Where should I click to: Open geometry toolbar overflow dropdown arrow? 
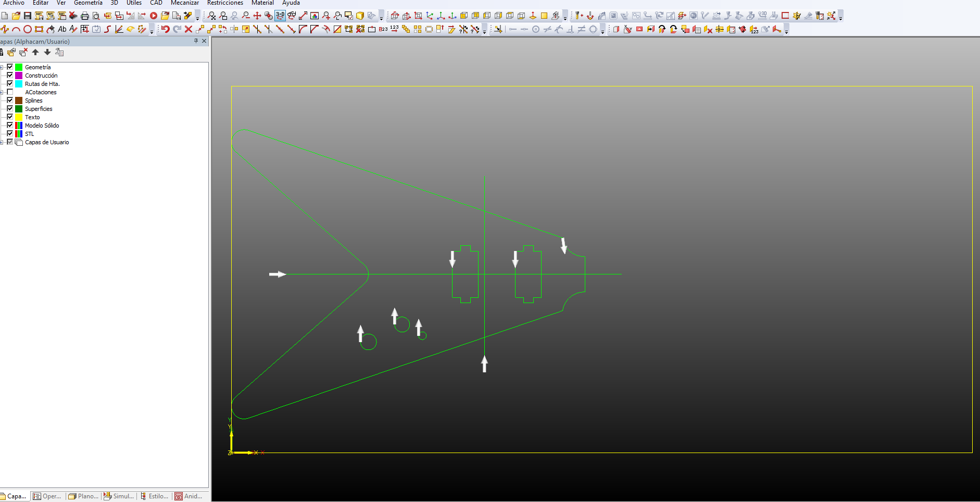152,30
